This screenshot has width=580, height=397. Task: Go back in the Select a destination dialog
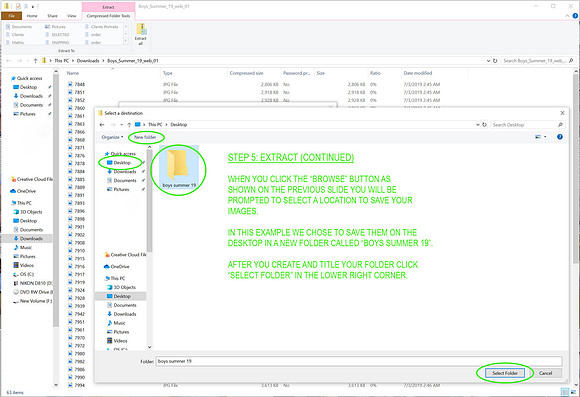point(102,125)
